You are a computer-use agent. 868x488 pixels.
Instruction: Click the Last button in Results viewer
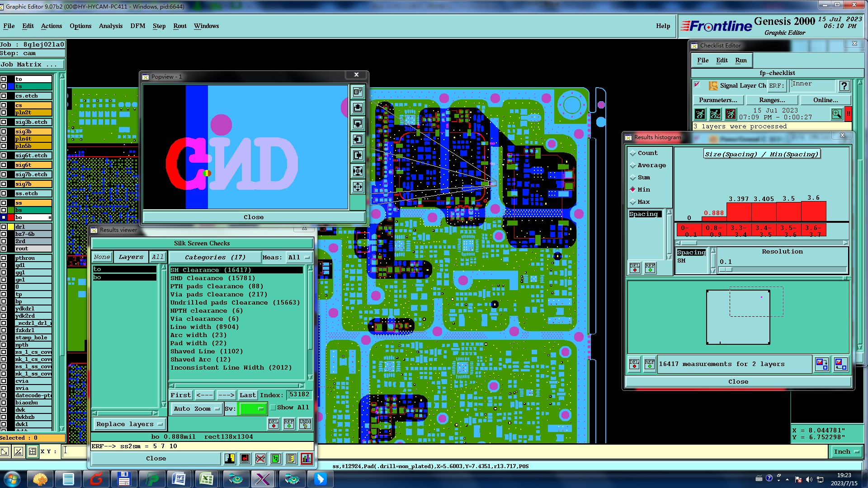pos(247,395)
